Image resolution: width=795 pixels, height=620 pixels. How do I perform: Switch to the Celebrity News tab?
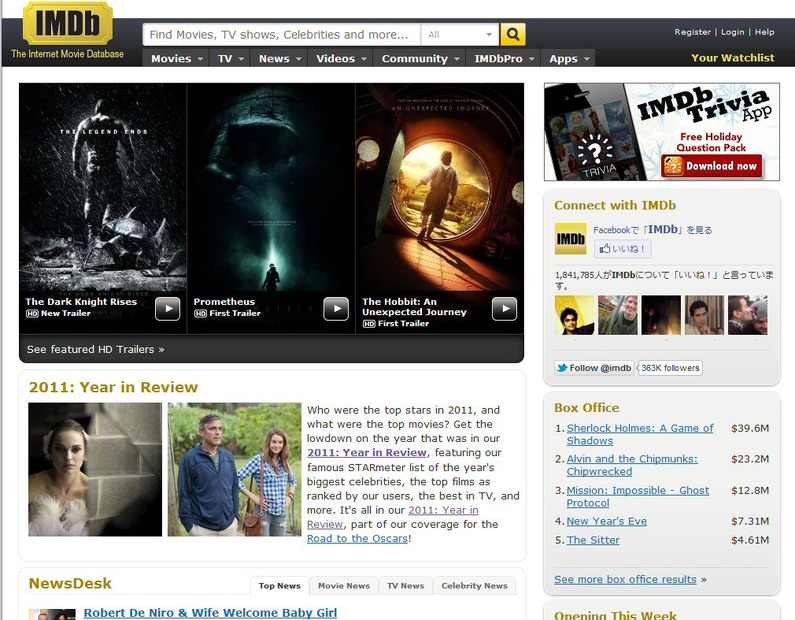(474, 586)
